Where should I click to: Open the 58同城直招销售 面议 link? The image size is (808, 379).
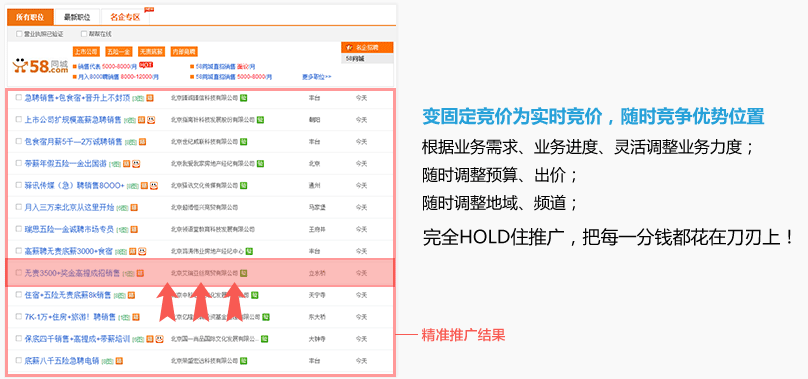pyautogui.click(x=225, y=67)
